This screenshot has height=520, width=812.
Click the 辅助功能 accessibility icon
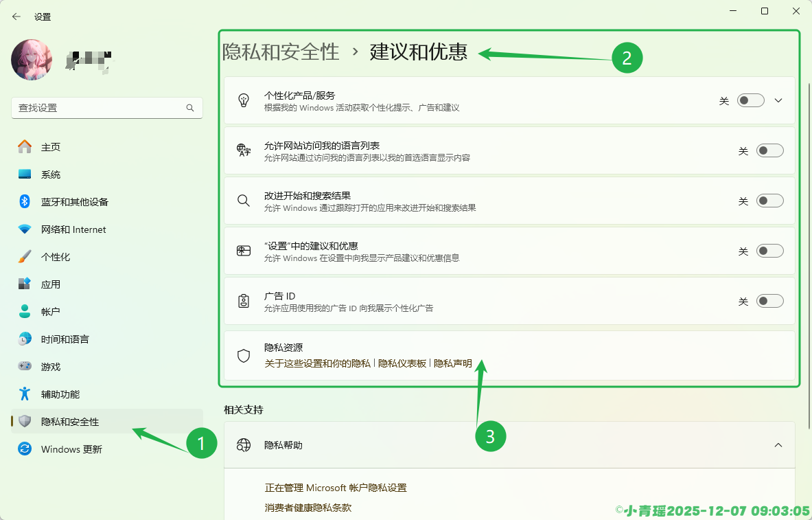pyautogui.click(x=25, y=394)
